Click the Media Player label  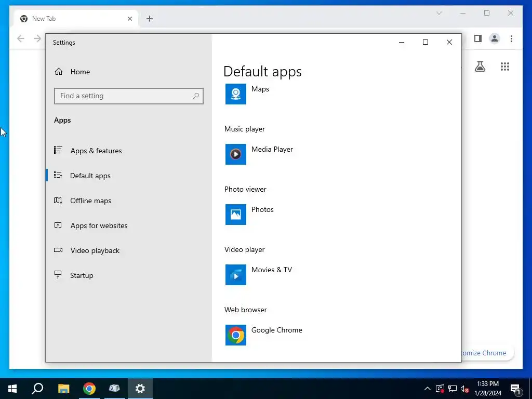[x=272, y=149]
